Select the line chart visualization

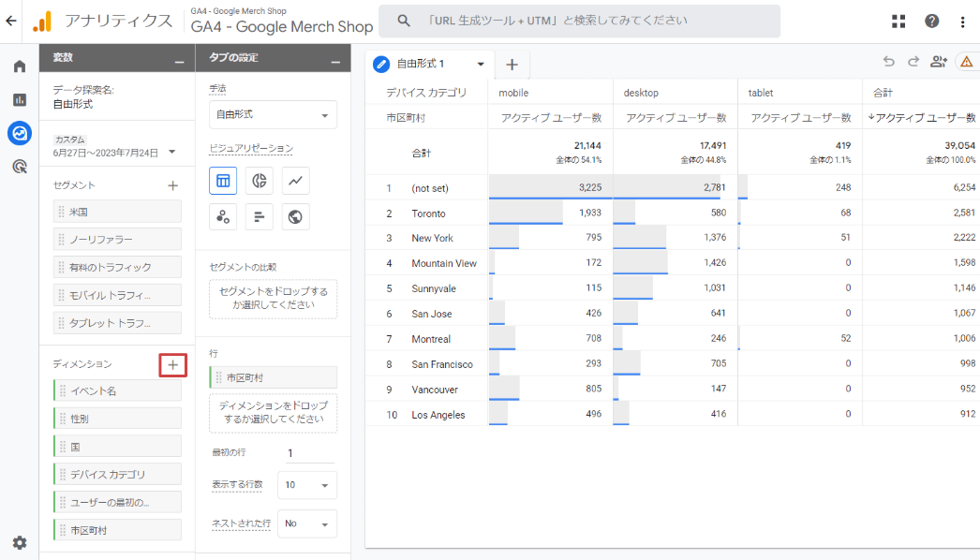296,181
